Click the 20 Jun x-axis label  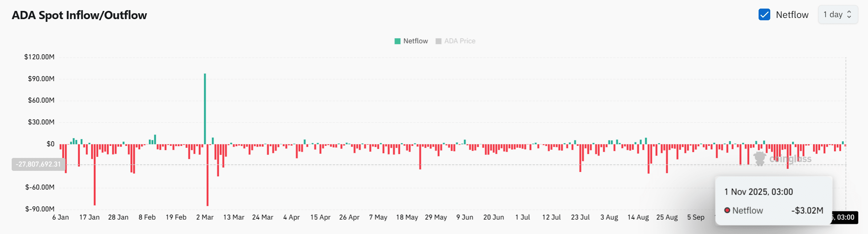493,217
